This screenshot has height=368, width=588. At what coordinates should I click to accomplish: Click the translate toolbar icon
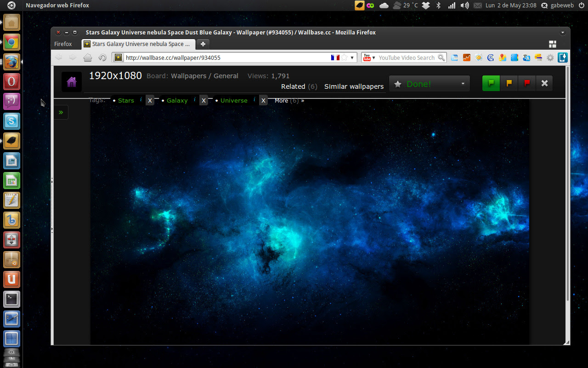click(526, 57)
